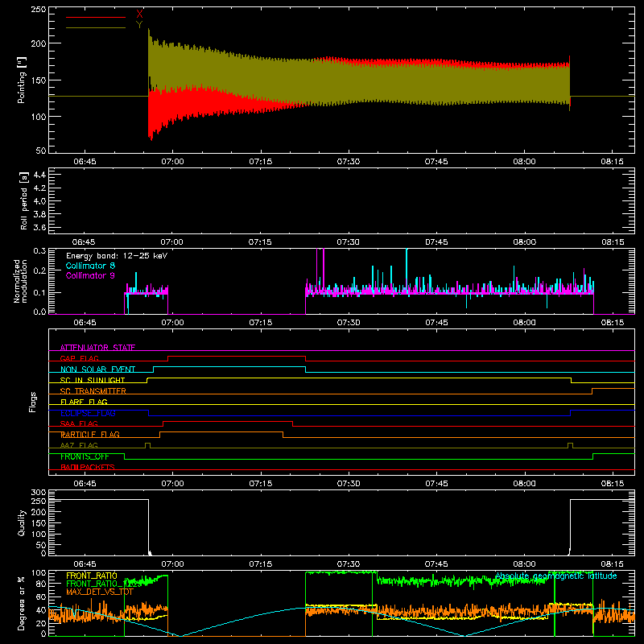The height and width of the screenshot is (644, 644).
Task: Click the 250 tick on Pointing axis
Action: point(39,10)
